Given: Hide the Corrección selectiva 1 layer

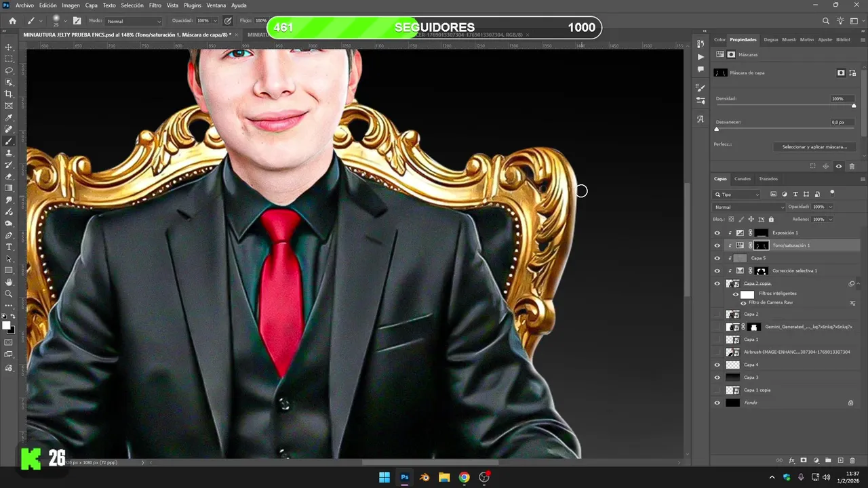Looking at the screenshot, I should [717, 270].
